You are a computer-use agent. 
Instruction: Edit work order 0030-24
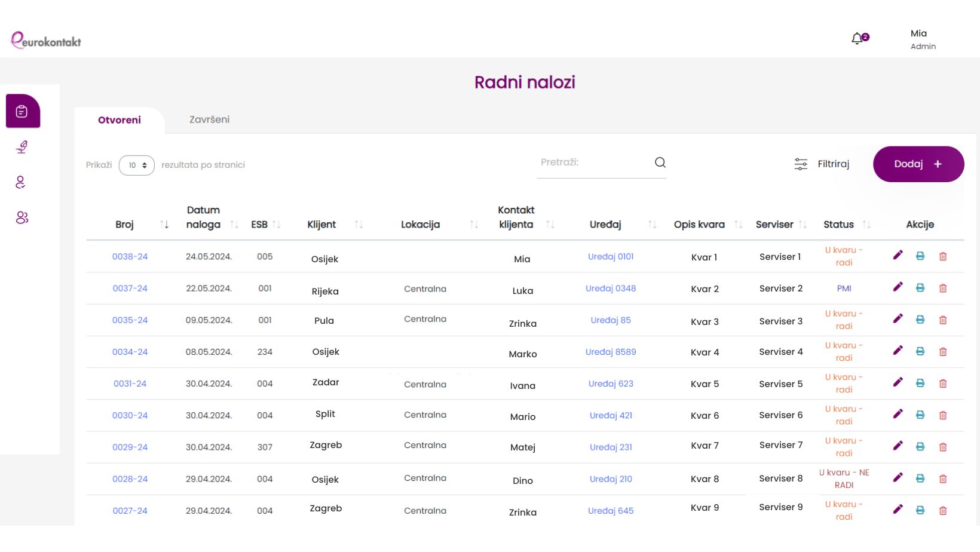coord(898,414)
